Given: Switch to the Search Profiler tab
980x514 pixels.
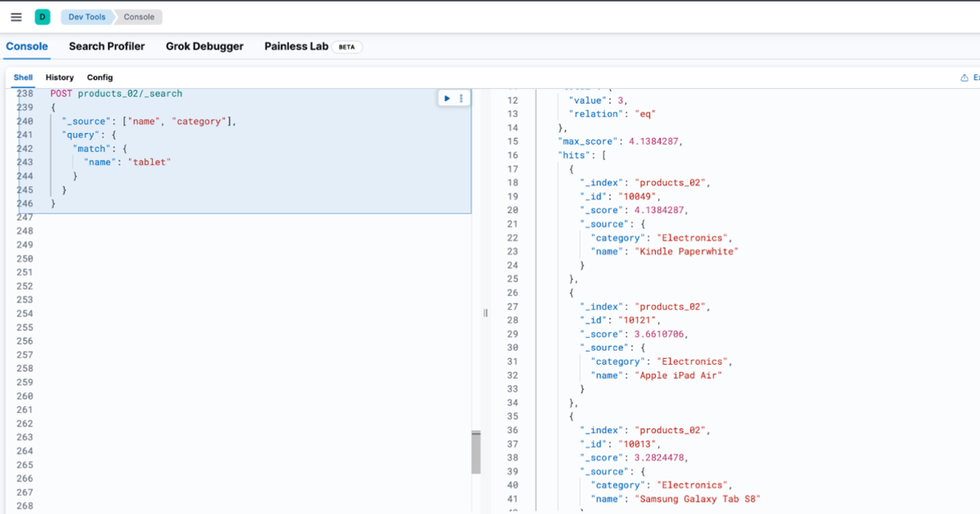Looking at the screenshot, I should tap(107, 47).
